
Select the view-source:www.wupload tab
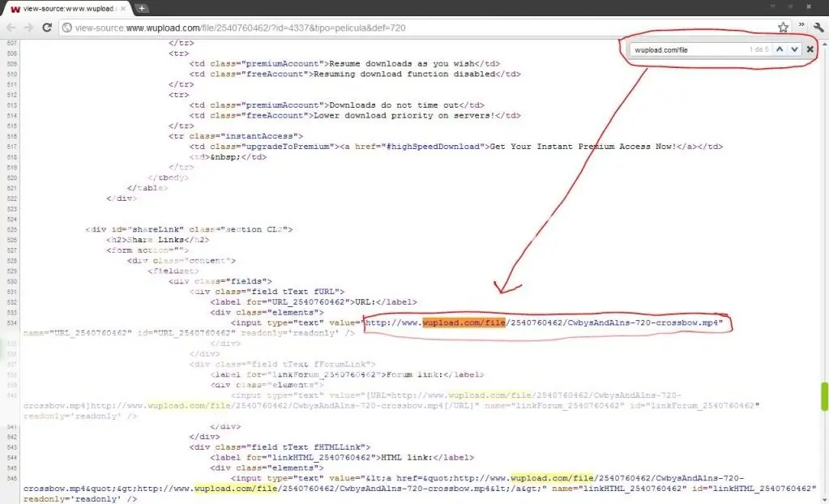68,8
